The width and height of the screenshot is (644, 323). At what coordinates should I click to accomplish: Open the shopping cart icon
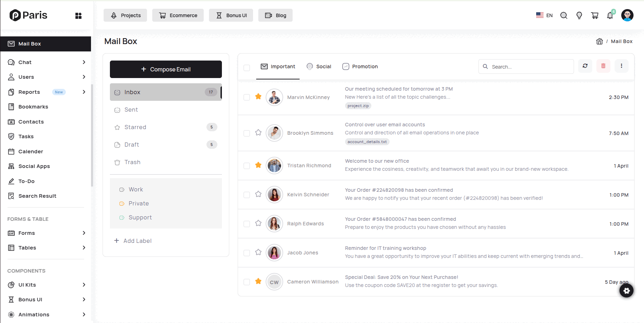pos(595,15)
